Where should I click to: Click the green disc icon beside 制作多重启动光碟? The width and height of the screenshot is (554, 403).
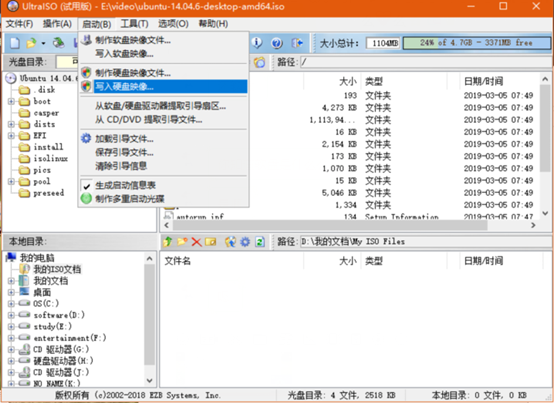coord(86,198)
